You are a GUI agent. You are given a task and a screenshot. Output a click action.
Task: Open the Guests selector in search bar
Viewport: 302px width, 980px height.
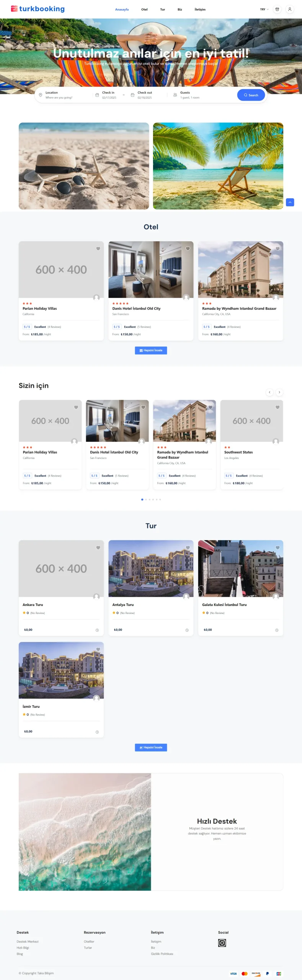coord(190,95)
